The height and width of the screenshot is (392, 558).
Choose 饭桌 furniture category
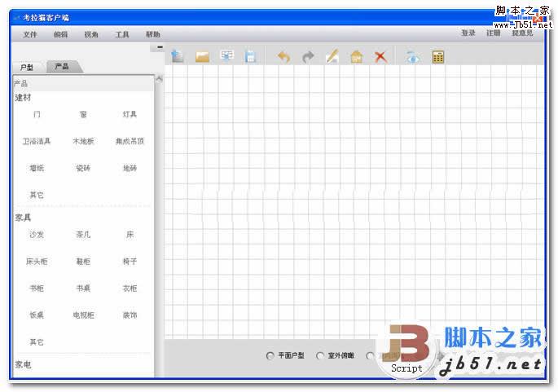pyautogui.click(x=37, y=315)
